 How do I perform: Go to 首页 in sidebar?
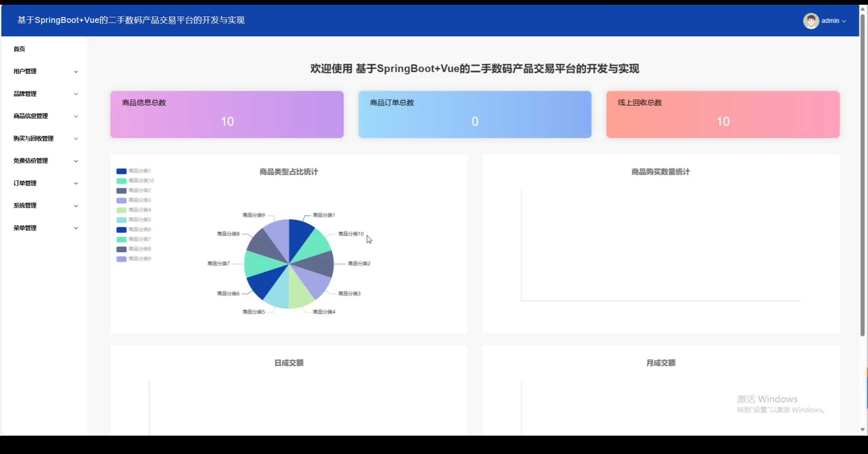[19, 49]
